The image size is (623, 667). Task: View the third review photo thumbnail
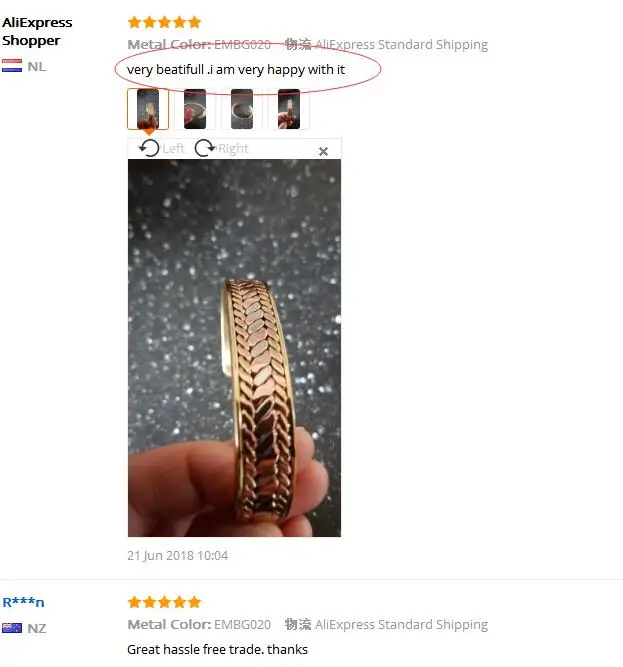[242, 109]
